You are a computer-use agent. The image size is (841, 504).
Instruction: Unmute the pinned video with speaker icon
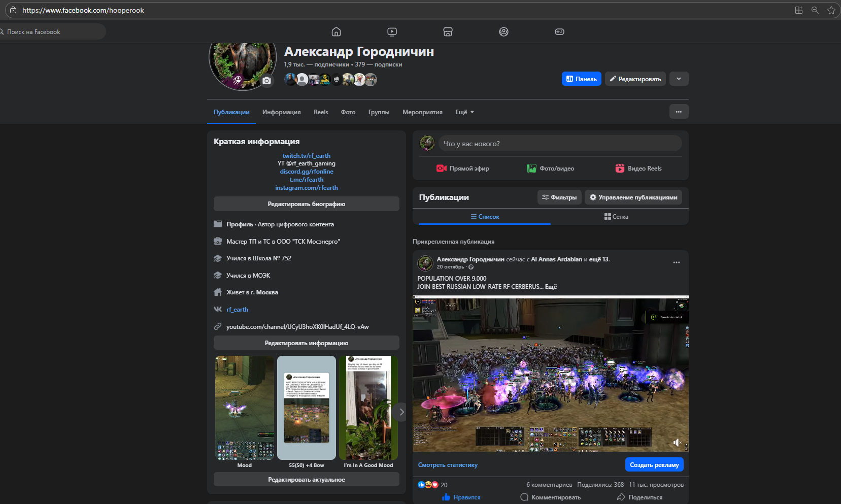pos(677,443)
